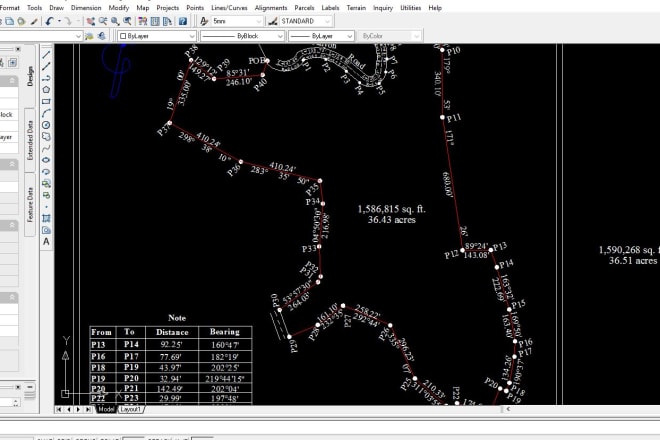
Task: Select the Hatch tool
Action: tap(46, 218)
